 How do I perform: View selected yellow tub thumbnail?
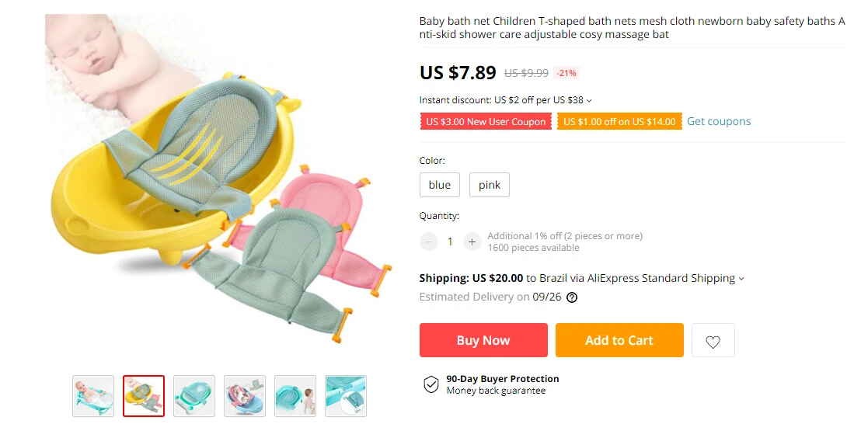coord(144,396)
